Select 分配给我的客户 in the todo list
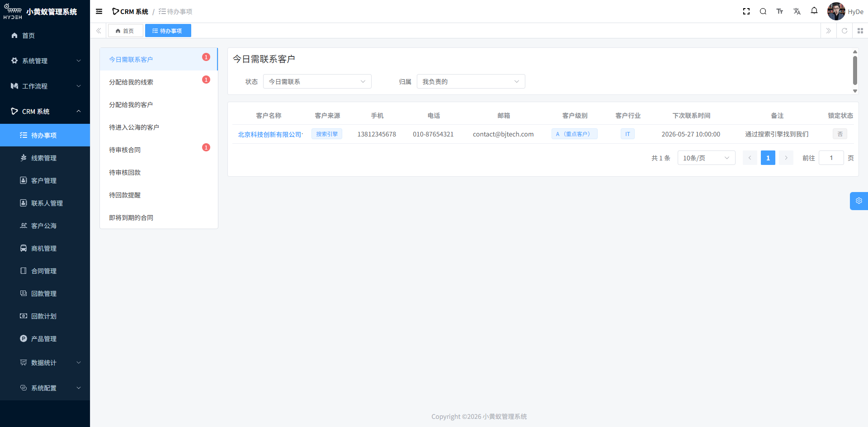 (x=158, y=104)
